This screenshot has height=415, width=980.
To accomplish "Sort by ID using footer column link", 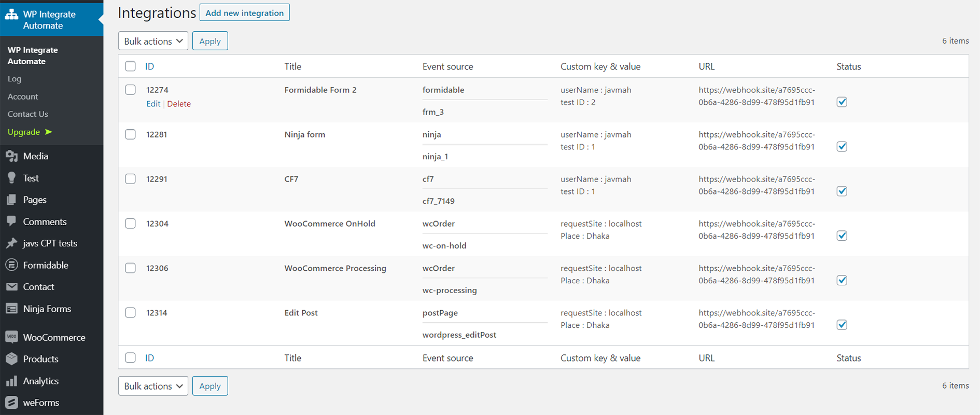I will click(149, 358).
